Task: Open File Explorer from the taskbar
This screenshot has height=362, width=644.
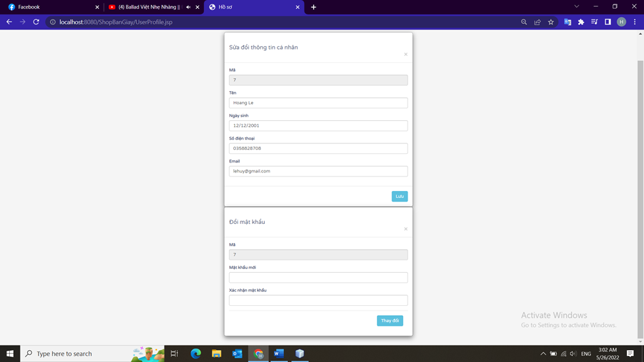Action: [x=217, y=353]
